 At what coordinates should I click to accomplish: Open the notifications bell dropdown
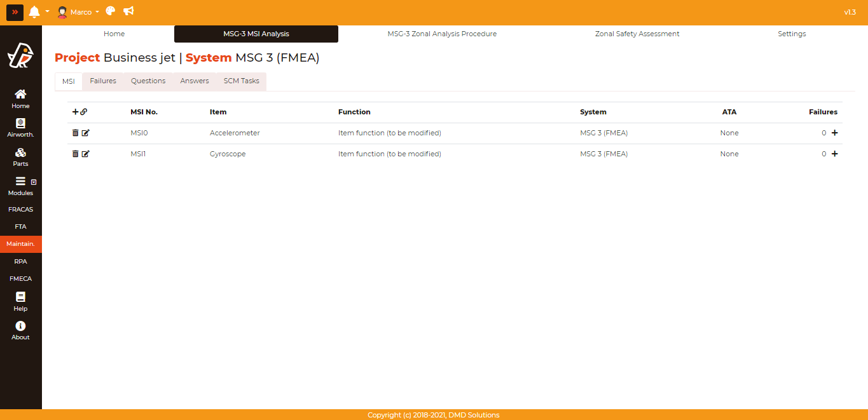35,12
